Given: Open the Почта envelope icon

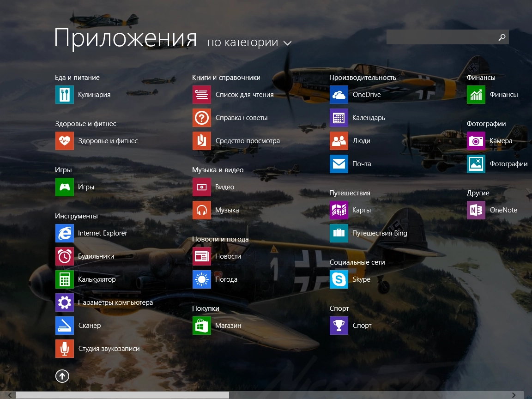Looking at the screenshot, I should click(x=339, y=164).
